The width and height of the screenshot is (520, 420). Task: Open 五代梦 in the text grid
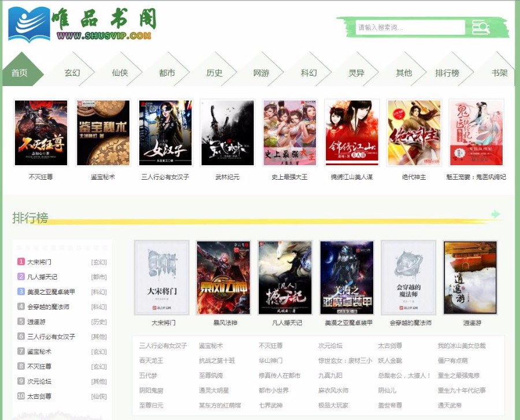click(x=148, y=376)
